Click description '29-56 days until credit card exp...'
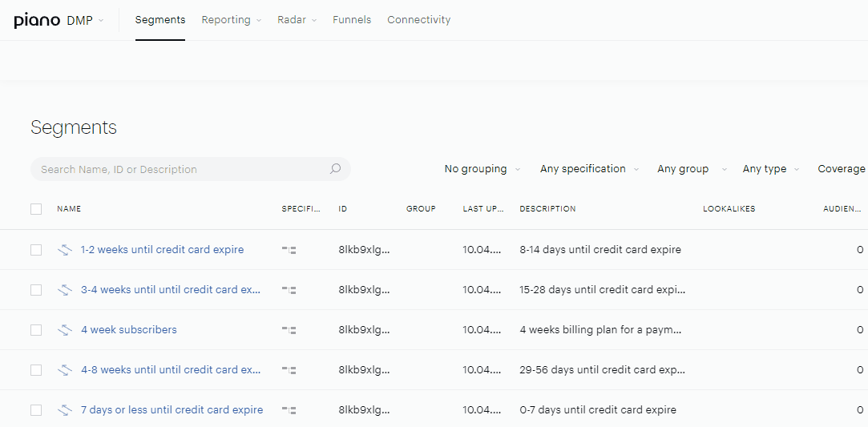This screenshot has height=427, width=868. pos(602,370)
